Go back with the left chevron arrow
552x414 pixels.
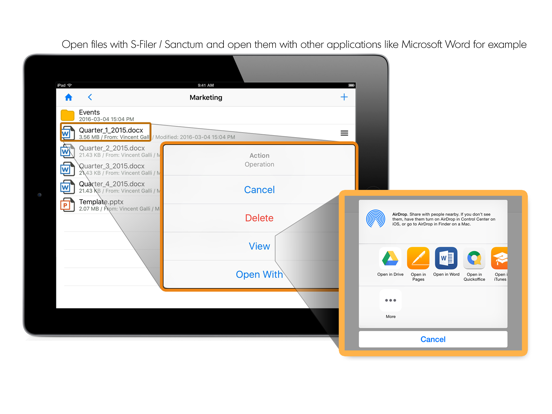[90, 97]
